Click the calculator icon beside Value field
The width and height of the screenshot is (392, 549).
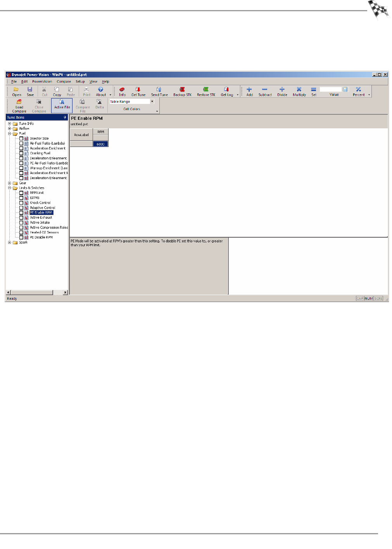coord(345,89)
